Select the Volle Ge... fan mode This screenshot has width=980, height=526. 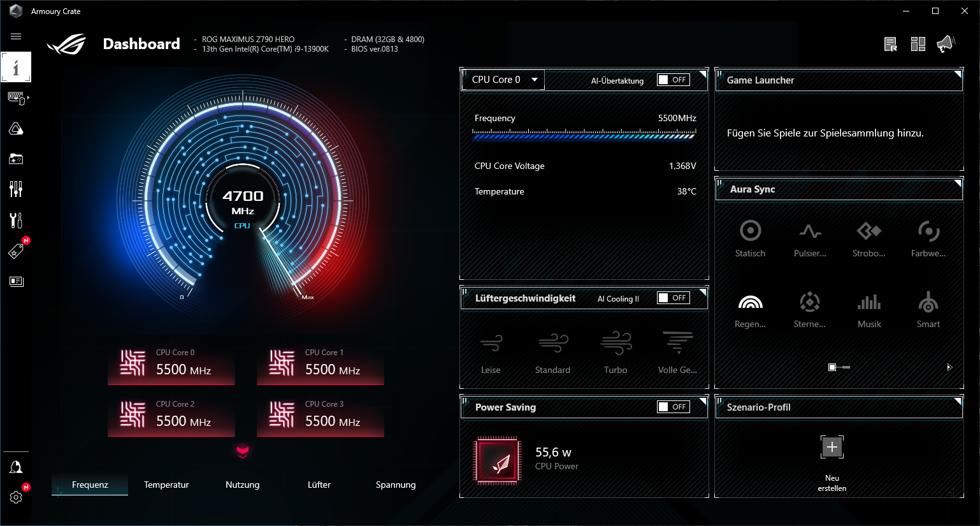677,353
